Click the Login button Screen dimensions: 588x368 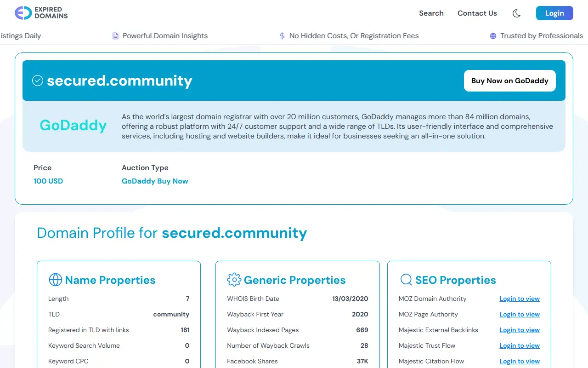tap(554, 13)
